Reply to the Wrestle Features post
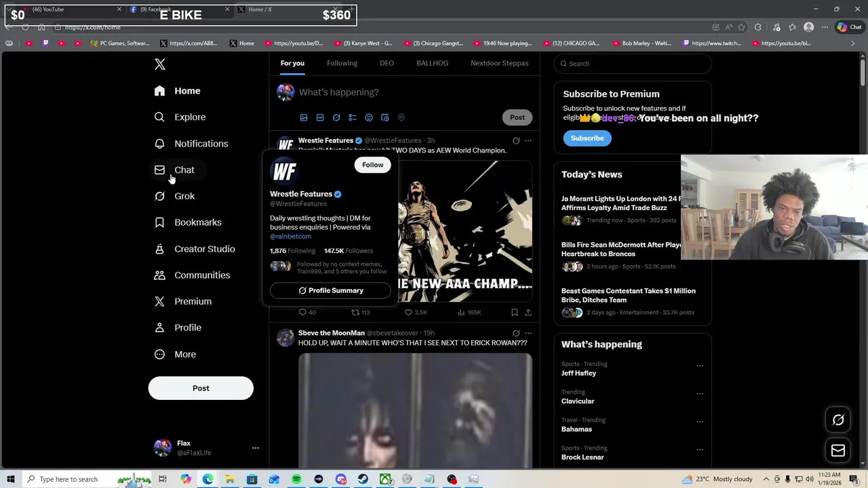Image resolution: width=868 pixels, height=488 pixels. [x=307, y=312]
